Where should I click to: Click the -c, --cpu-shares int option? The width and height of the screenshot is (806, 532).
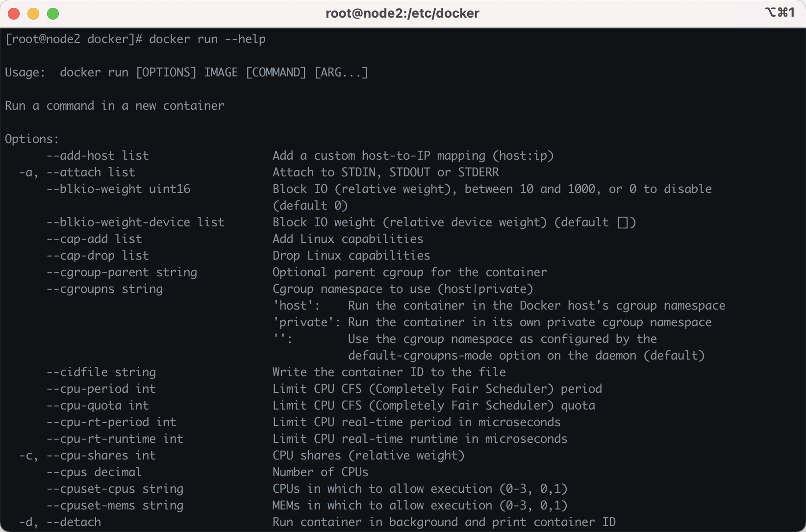(87, 456)
